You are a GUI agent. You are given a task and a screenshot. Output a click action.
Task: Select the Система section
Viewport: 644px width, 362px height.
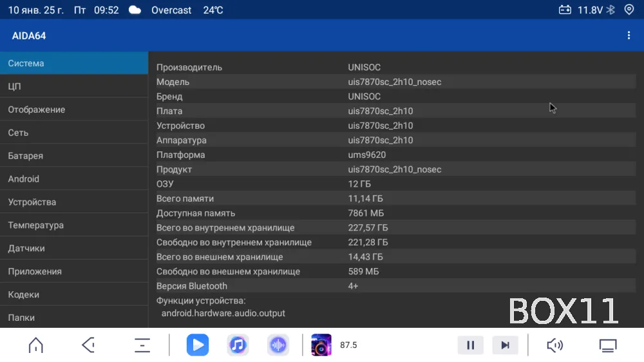point(74,63)
